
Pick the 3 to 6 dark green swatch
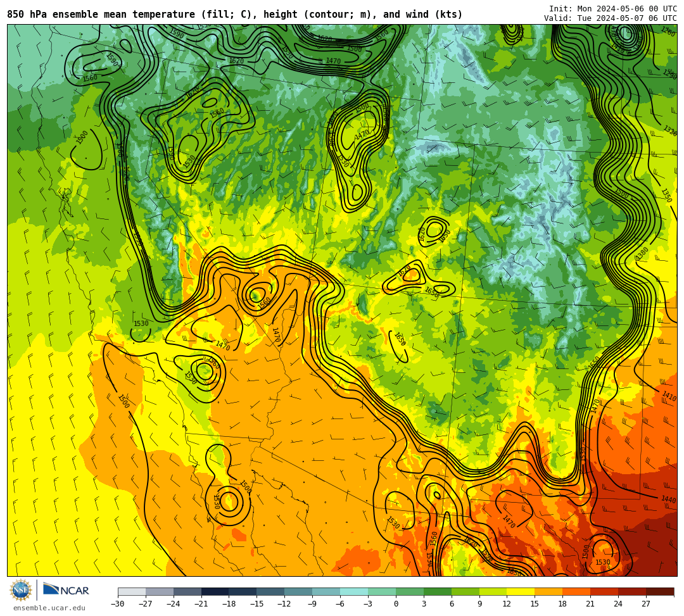pos(438,591)
